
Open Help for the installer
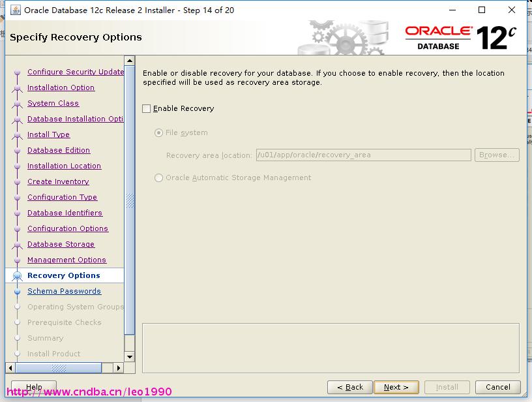[34, 387]
